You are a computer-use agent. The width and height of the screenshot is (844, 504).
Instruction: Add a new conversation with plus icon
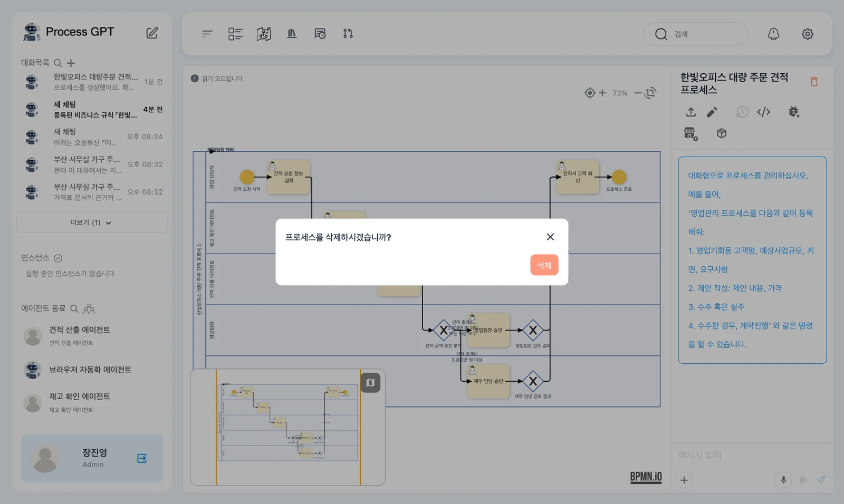tap(71, 63)
